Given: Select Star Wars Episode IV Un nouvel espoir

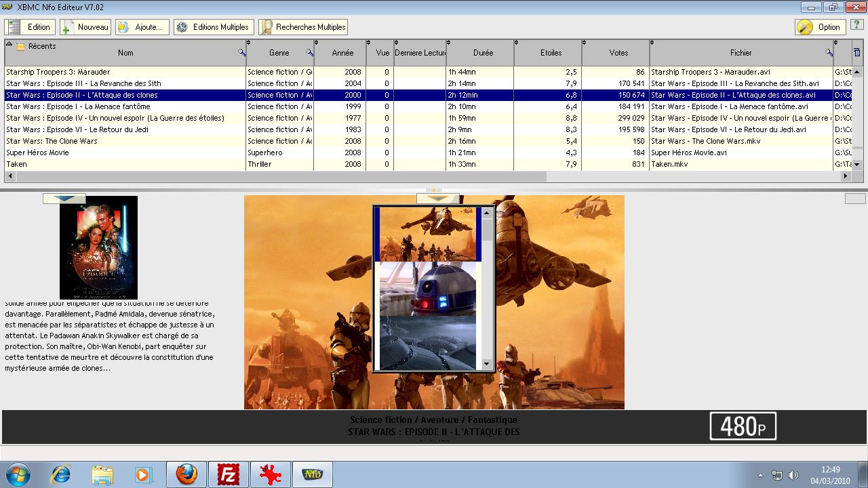Looking at the screenshot, I should point(427,118).
